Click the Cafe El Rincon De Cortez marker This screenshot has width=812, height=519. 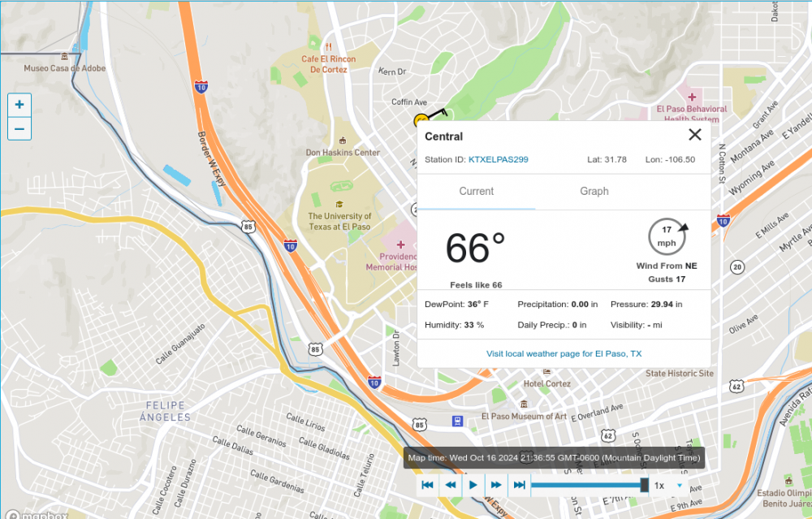point(329,46)
